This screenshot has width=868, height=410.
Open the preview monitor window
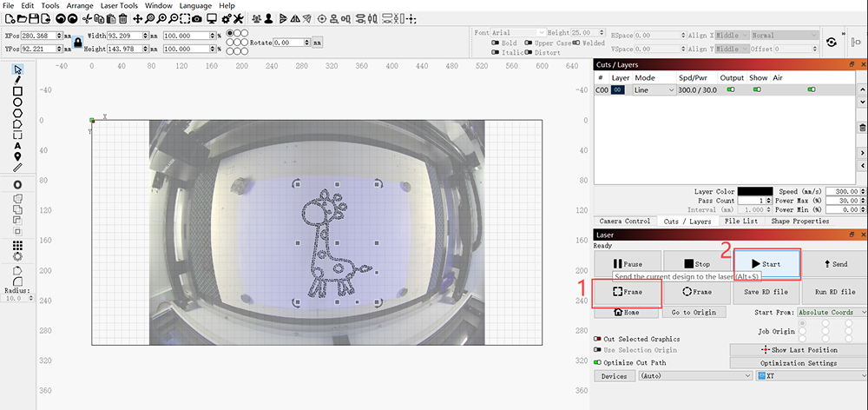coord(212,18)
